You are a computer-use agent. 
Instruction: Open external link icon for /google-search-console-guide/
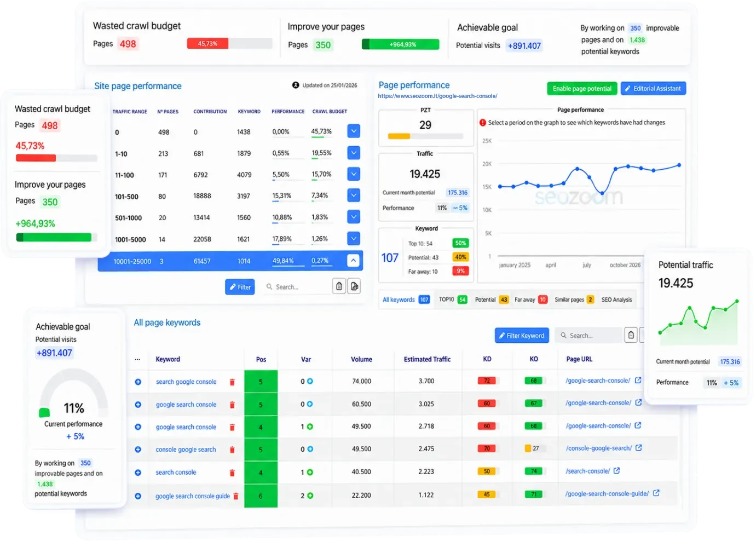(656, 493)
